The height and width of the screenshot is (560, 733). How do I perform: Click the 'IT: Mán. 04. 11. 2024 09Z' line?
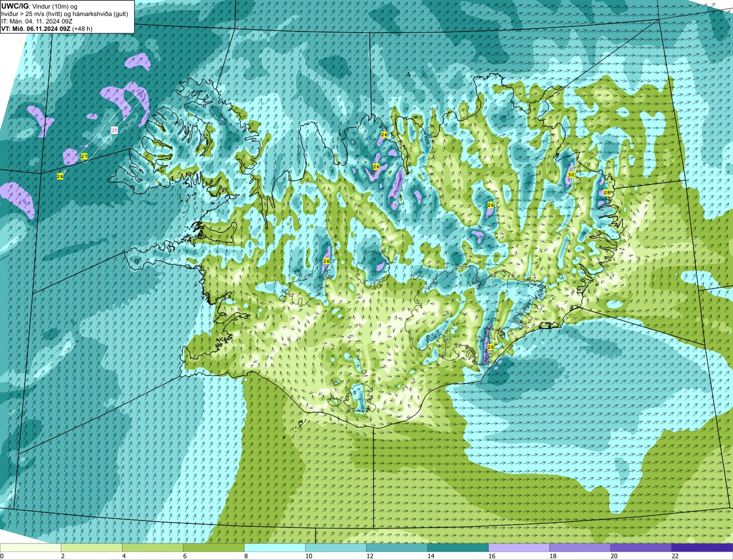point(37,21)
